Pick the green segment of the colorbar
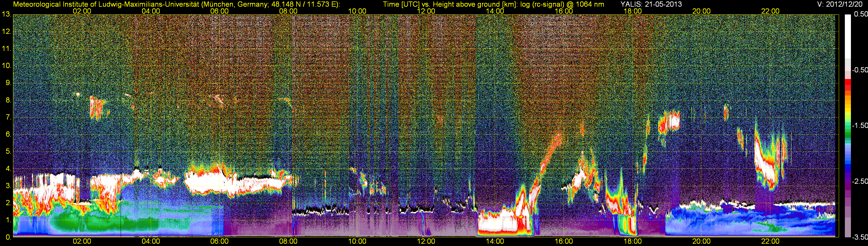Image resolution: width=868 pixels, height=246 pixels. (x=847, y=133)
